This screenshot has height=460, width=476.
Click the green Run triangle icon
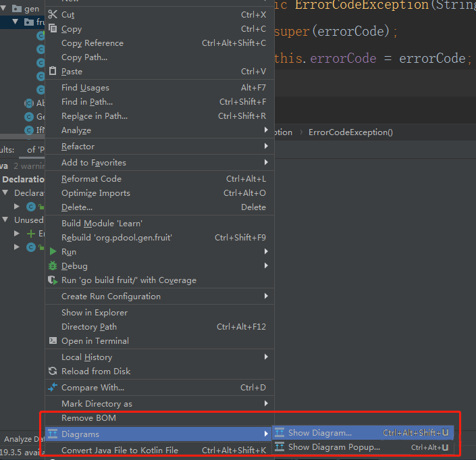tap(53, 251)
